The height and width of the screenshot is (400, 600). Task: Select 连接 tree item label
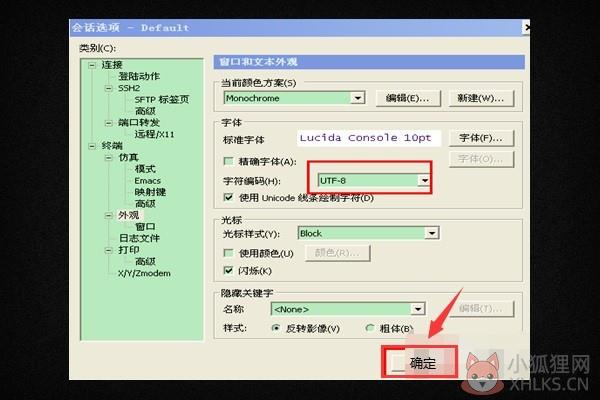click(112, 65)
